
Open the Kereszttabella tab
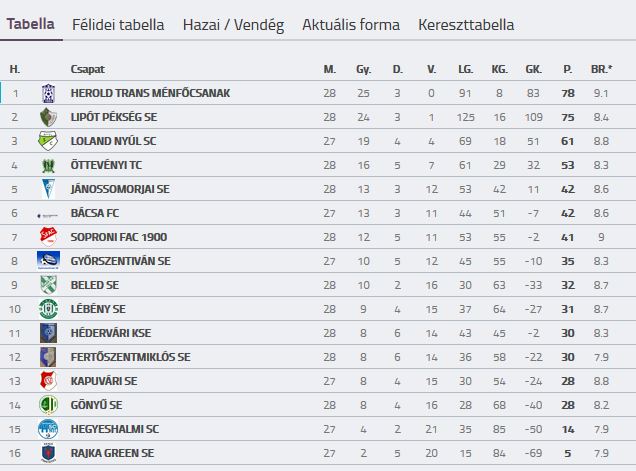(x=466, y=24)
